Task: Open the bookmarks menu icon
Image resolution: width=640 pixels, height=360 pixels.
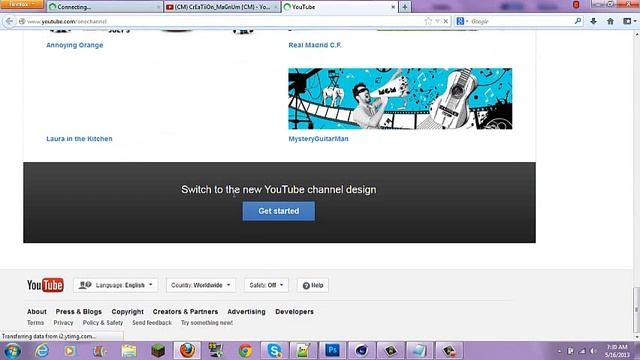Action: 629,21
